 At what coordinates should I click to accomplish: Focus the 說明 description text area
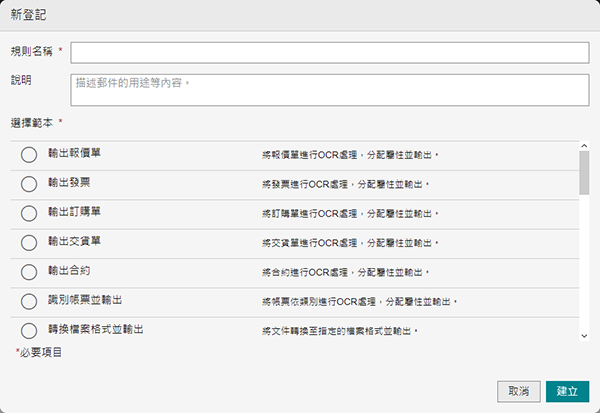[329, 89]
